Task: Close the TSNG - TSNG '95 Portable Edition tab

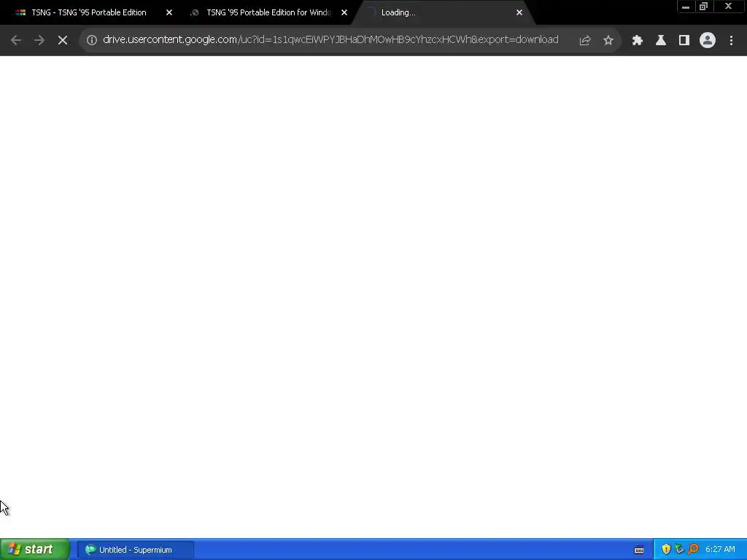Action: pos(169,13)
